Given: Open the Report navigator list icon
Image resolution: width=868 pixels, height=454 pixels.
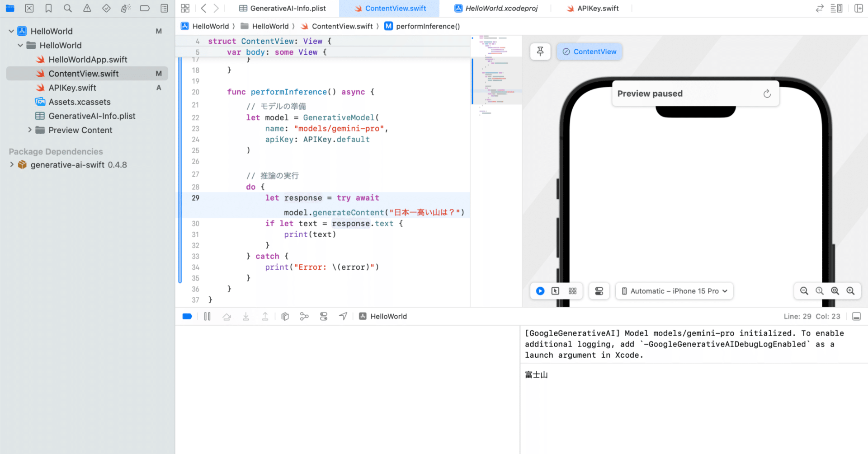Looking at the screenshot, I should tap(164, 8).
